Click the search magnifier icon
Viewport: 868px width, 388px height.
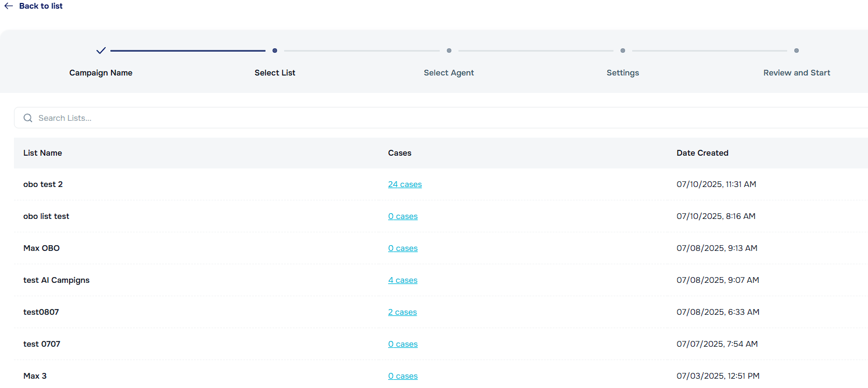coord(27,118)
